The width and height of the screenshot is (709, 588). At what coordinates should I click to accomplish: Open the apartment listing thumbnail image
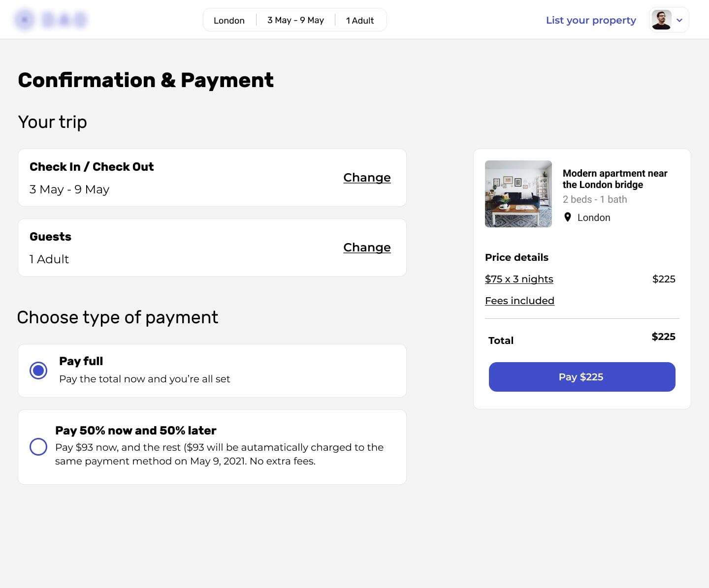[x=518, y=193]
